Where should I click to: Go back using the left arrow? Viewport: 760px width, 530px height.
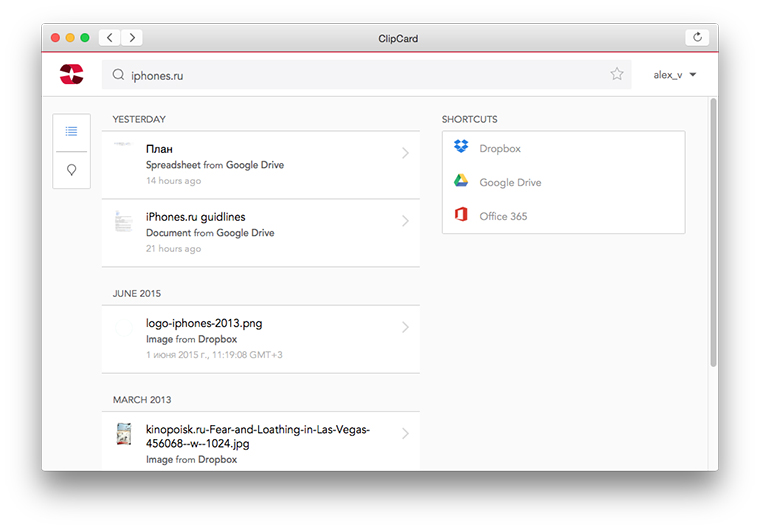[x=110, y=38]
